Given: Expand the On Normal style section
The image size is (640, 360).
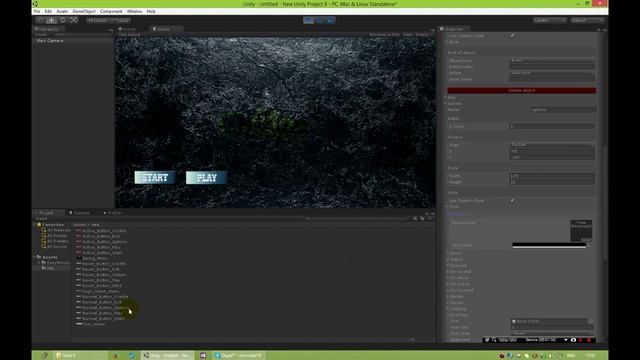Looking at the screenshot, I should pyautogui.click(x=460, y=272).
